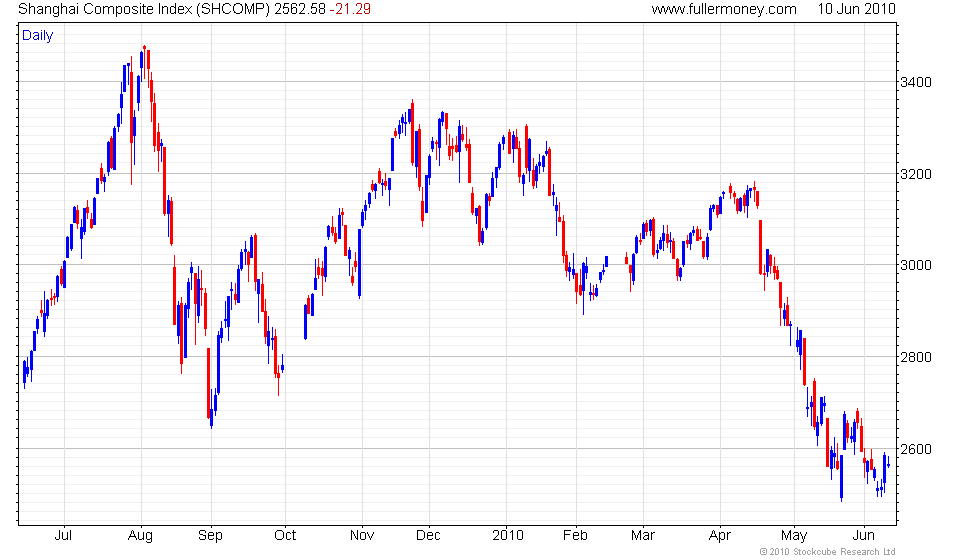Click the Jul month label

tap(63, 536)
